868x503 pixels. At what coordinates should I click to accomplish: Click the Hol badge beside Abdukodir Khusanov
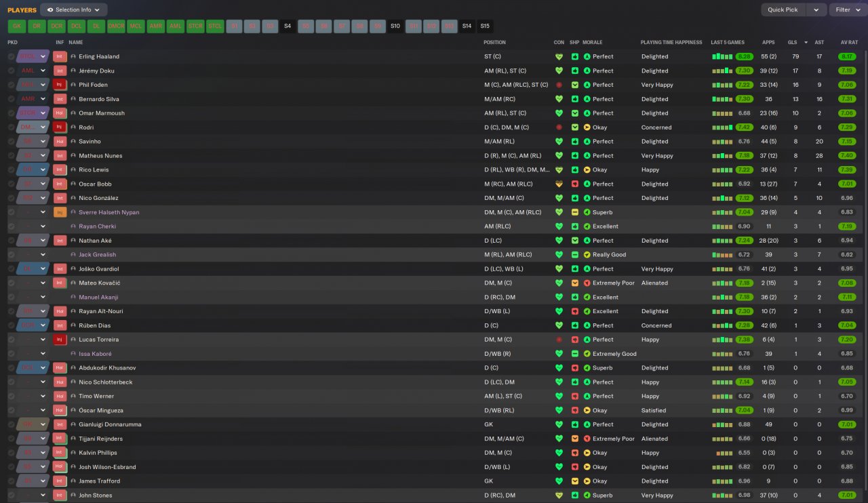click(x=60, y=368)
